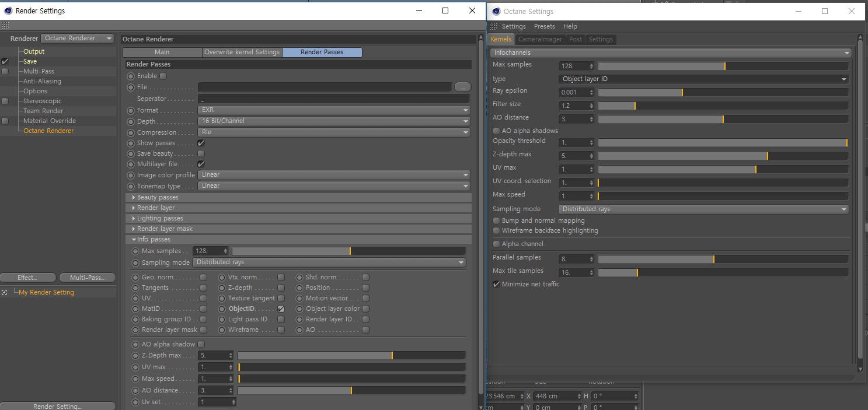Uncheck the ObjectID info pass
Viewport: 868px width, 410px height.
click(x=281, y=309)
